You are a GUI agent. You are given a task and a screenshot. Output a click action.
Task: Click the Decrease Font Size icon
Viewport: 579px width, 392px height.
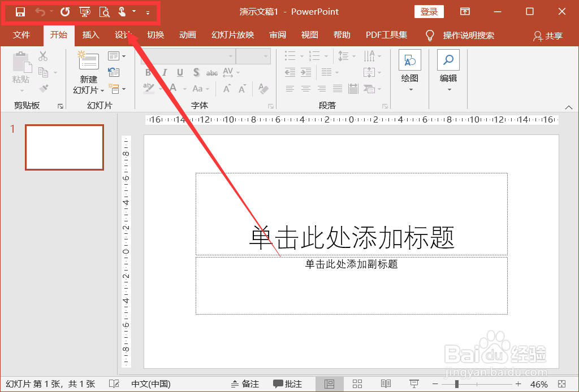pos(242,89)
